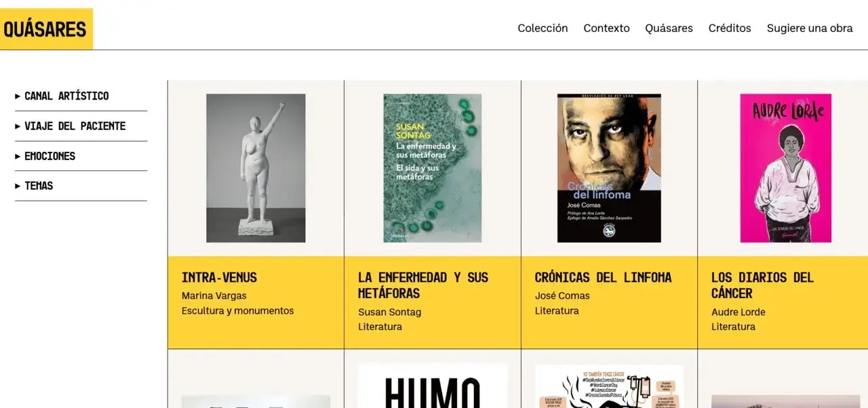Open the Susan Sontag book cover
This screenshot has height=408, width=868.
point(433,168)
